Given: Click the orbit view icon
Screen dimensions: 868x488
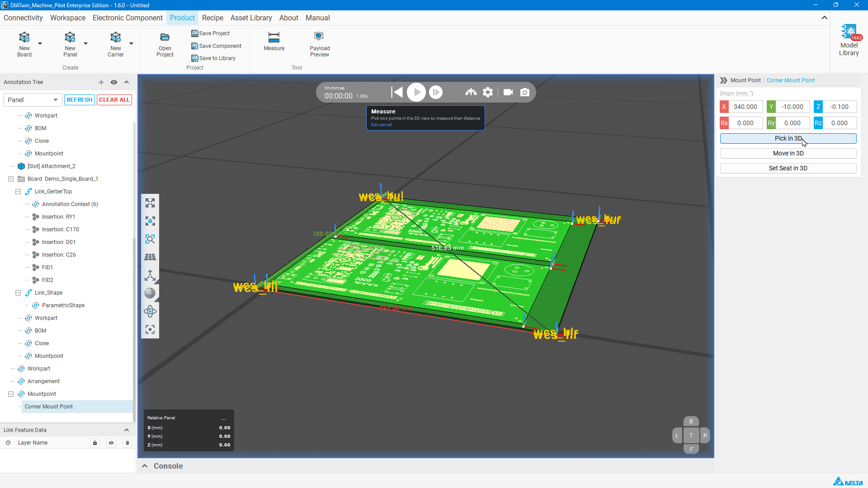Looking at the screenshot, I should [x=150, y=311].
